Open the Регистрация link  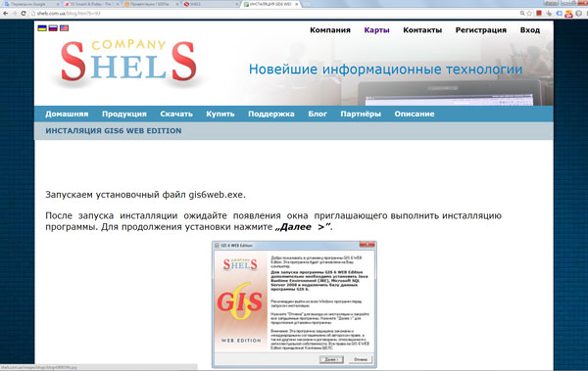tap(481, 30)
